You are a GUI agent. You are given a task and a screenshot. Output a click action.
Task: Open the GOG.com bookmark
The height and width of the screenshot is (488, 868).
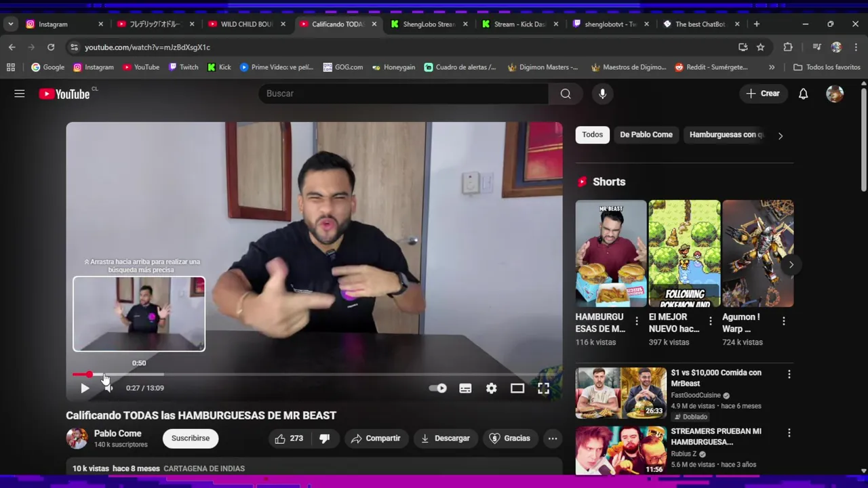point(343,67)
